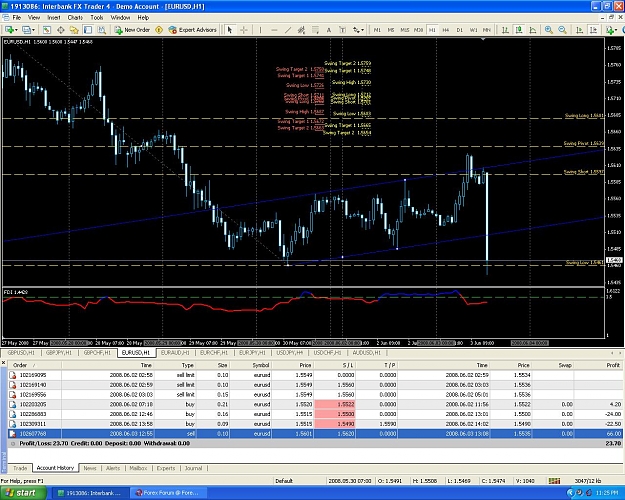Toggle the Expert Advisors button
Screen dimensions: 625x500
point(193,30)
